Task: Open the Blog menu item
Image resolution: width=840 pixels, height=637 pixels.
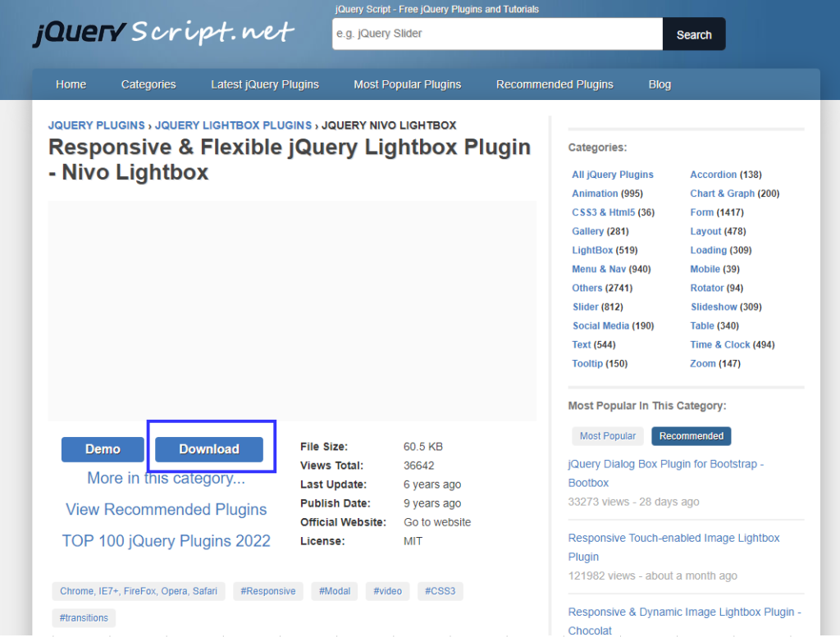Action: (659, 84)
